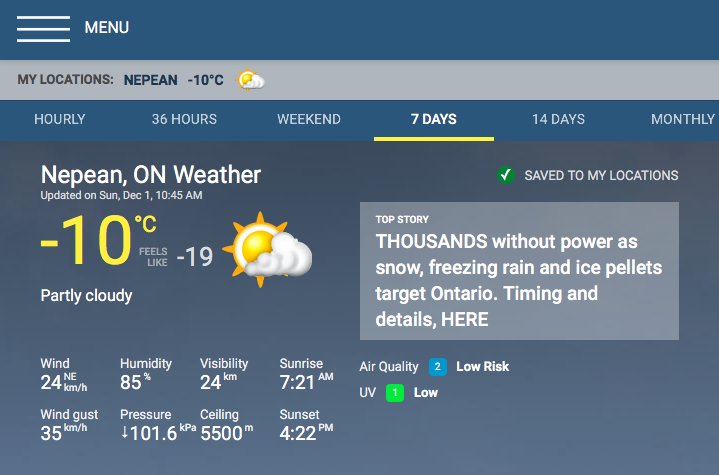Open the 14 Days forecast tab

pos(559,119)
